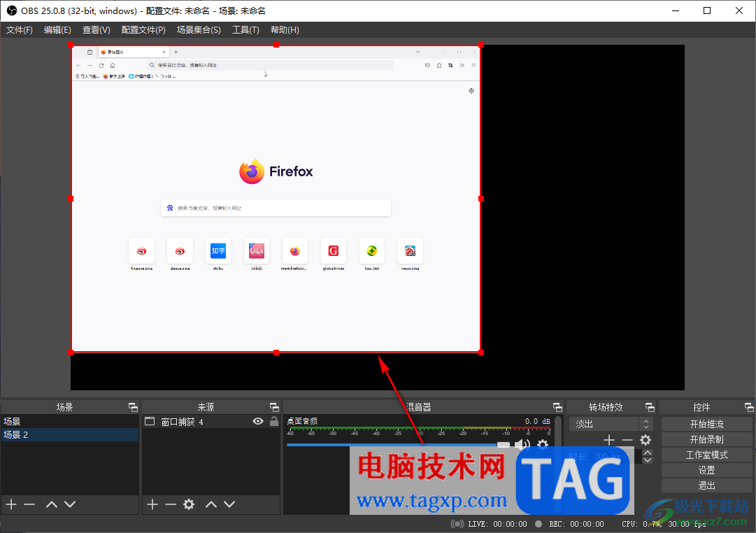Click the preview's Firefox home icon
Screen dimensions: 756x533
coord(113,65)
